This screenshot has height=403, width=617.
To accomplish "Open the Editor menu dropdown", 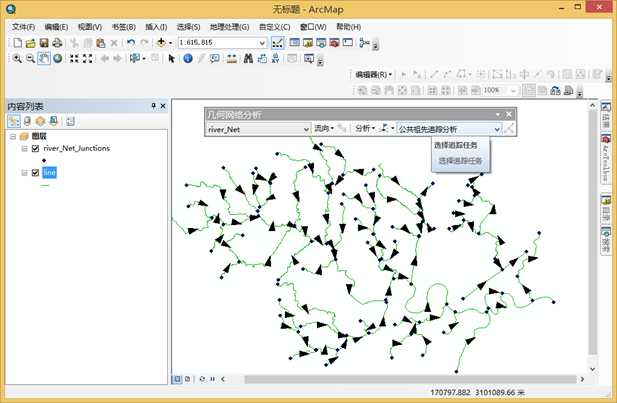I will [373, 74].
